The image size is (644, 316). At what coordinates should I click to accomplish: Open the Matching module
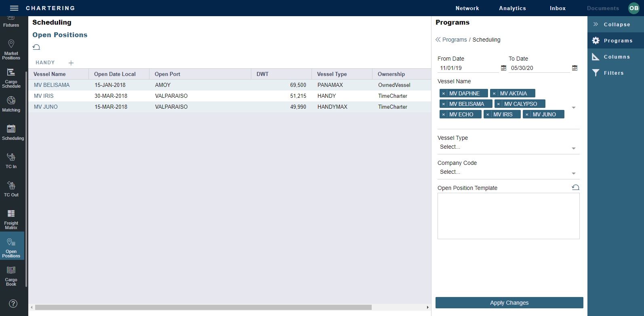click(x=11, y=104)
